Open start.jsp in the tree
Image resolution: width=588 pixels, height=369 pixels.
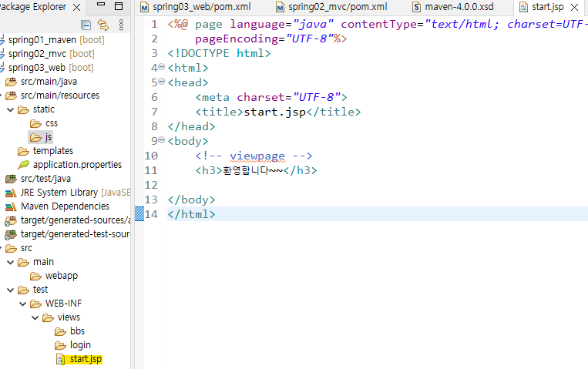click(x=86, y=359)
